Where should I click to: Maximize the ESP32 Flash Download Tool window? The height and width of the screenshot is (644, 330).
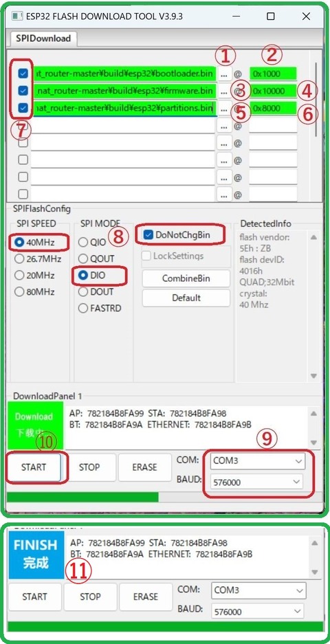(270, 16)
